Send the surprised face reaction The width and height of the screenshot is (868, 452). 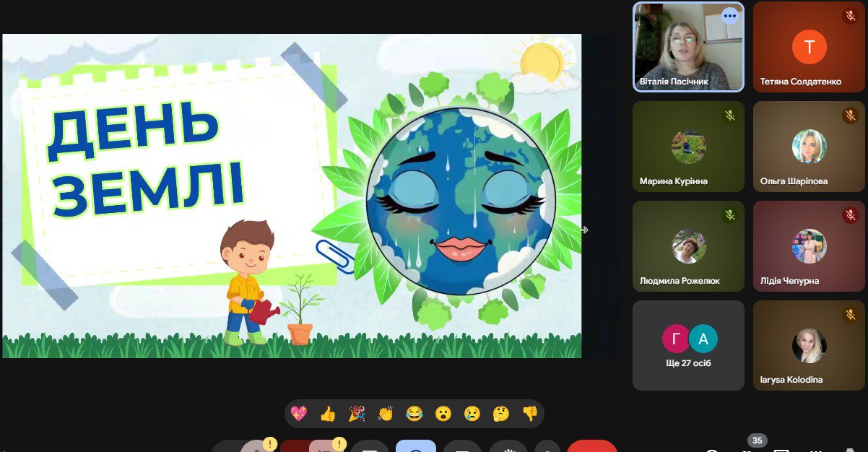click(x=443, y=414)
